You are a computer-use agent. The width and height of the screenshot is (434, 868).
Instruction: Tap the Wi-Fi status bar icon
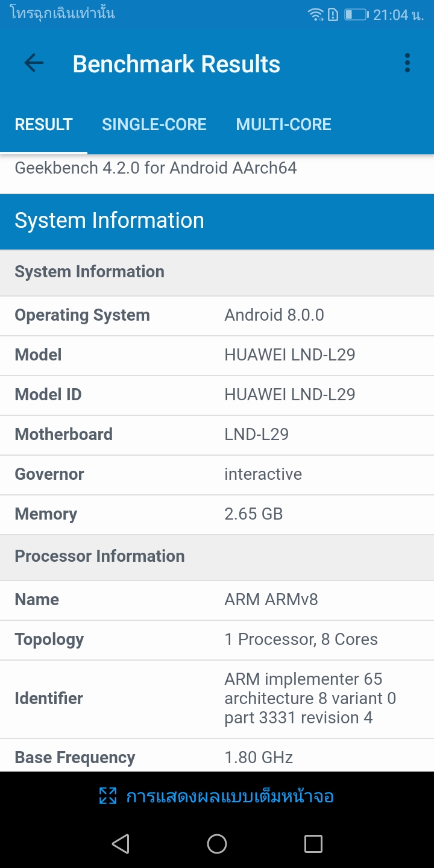click(315, 14)
